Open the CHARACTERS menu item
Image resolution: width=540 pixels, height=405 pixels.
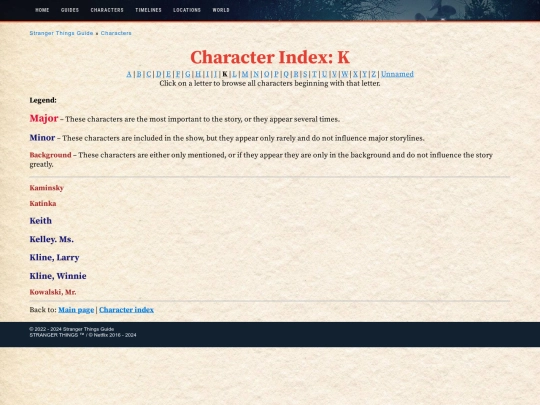click(x=107, y=10)
